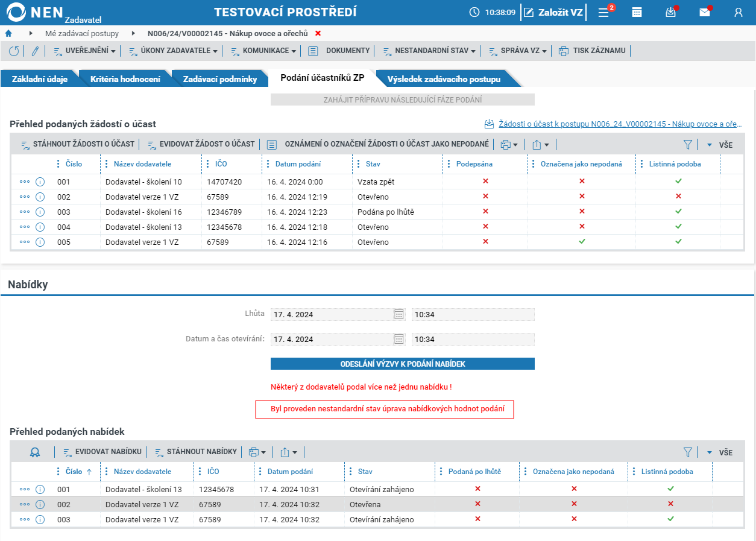Click Stáhnout nabídky button
756x541 pixels.
tap(197, 452)
